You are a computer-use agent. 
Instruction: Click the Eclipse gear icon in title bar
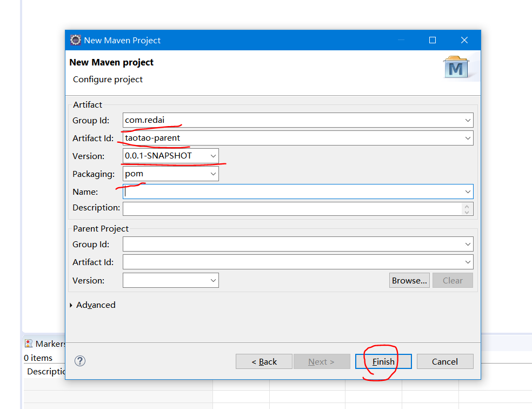point(75,40)
